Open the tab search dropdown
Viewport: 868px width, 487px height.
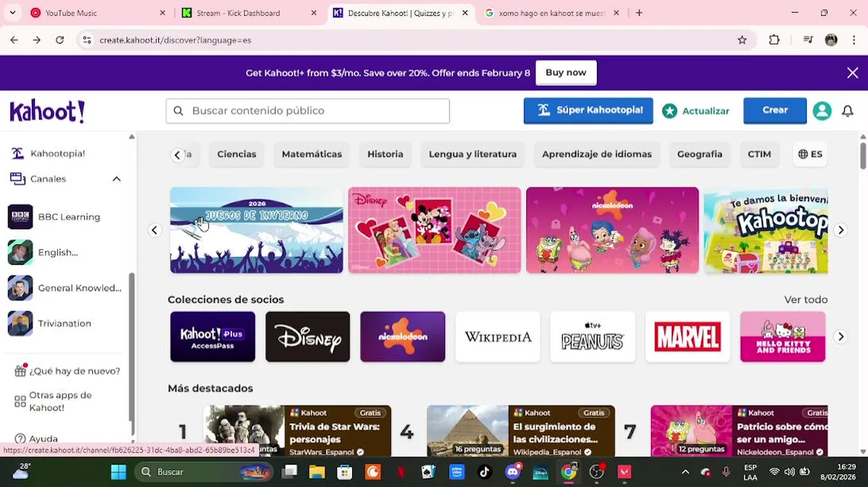coord(12,13)
